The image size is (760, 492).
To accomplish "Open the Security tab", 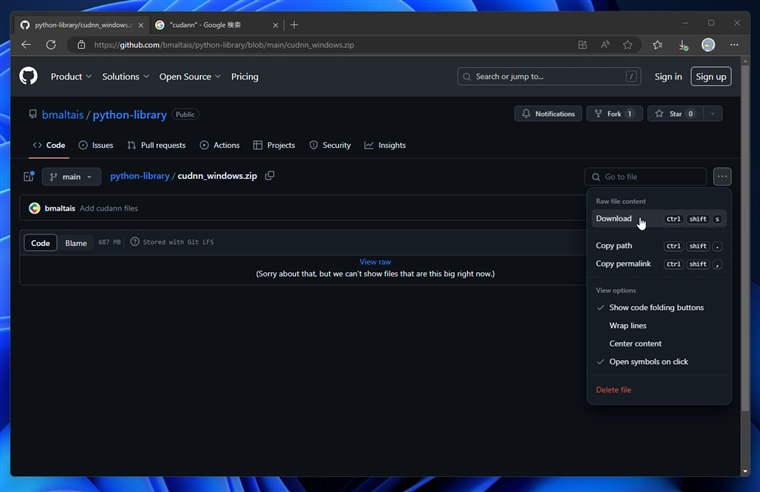I will coord(330,145).
